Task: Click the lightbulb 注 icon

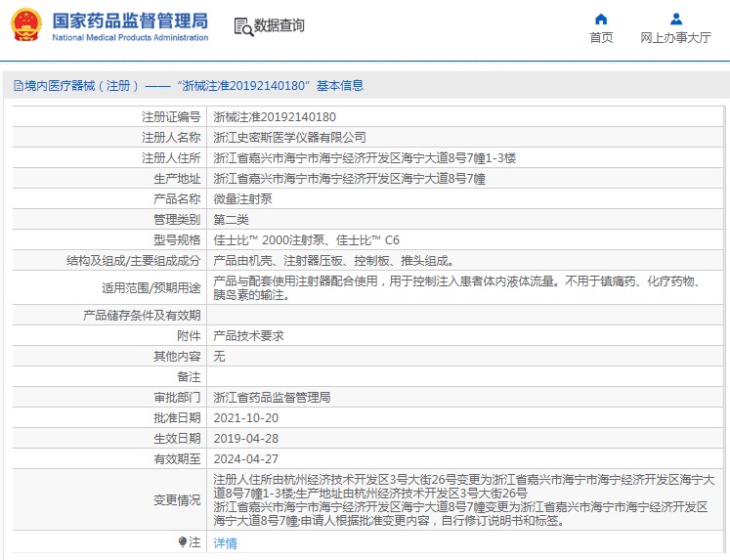Action: (183, 542)
